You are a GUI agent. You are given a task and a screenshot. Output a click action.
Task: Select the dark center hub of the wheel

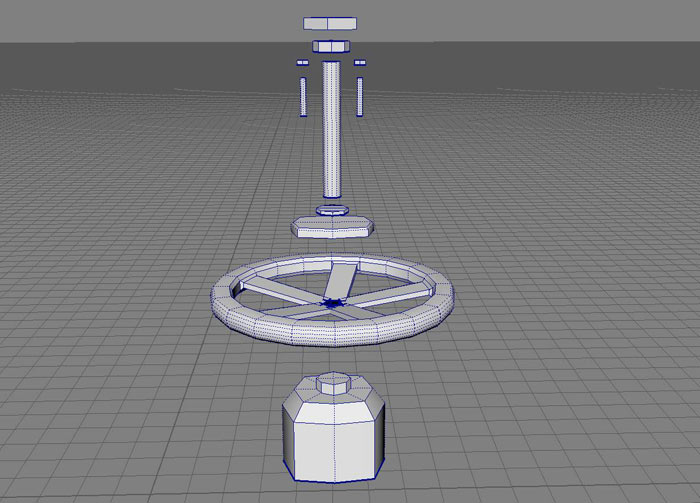click(331, 302)
